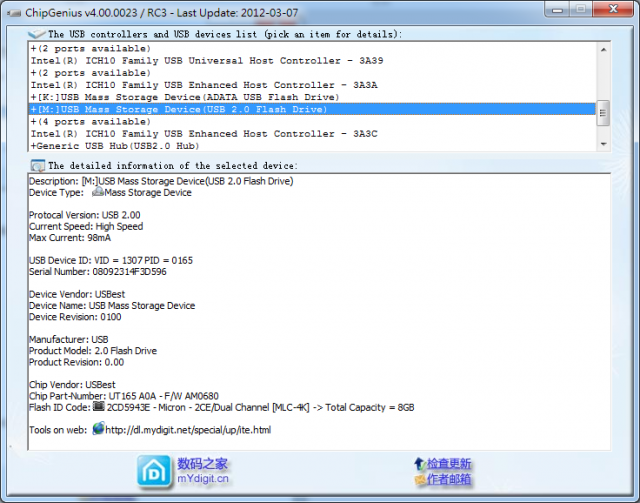Select the M: USB 2.0 Flash Drive entry
640x503 pixels.
(x=313, y=109)
